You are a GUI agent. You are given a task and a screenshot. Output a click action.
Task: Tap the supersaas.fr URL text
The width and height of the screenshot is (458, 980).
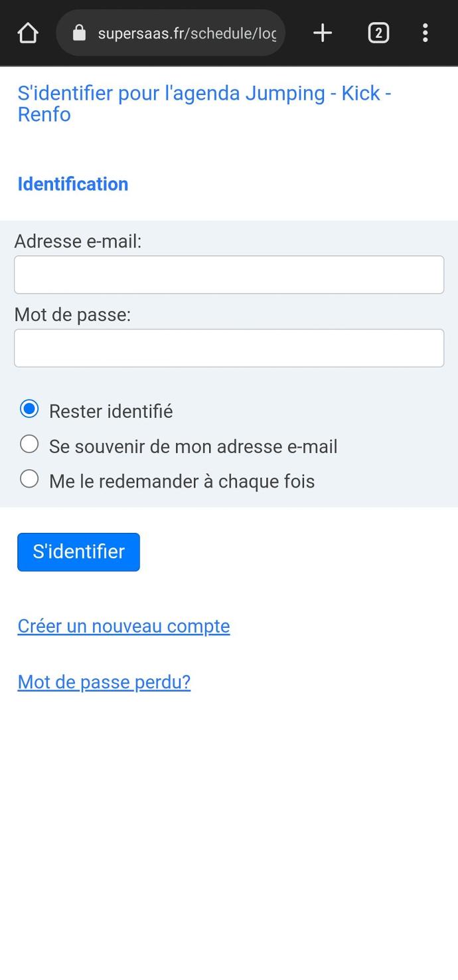point(187,33)
